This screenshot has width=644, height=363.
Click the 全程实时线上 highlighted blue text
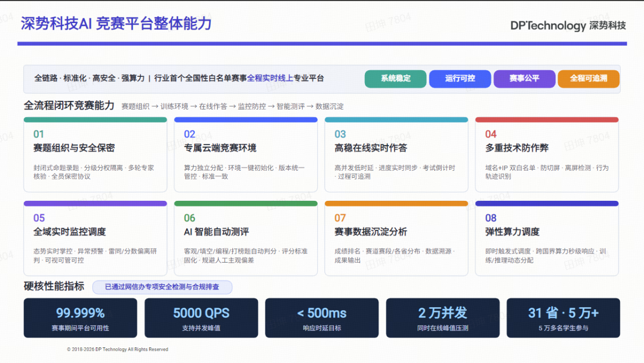point(270,78)
